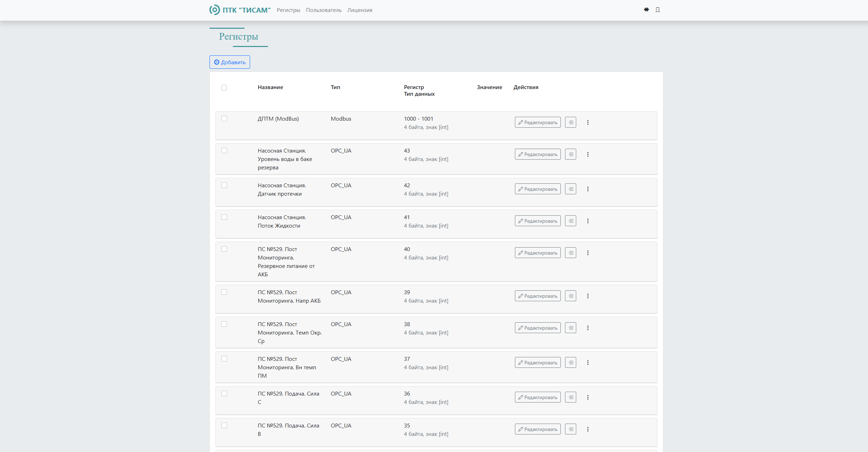Click arrow-in-box icon for ДПТМ (ModBus)
The image size is (868, 452).
coord(571,122)
